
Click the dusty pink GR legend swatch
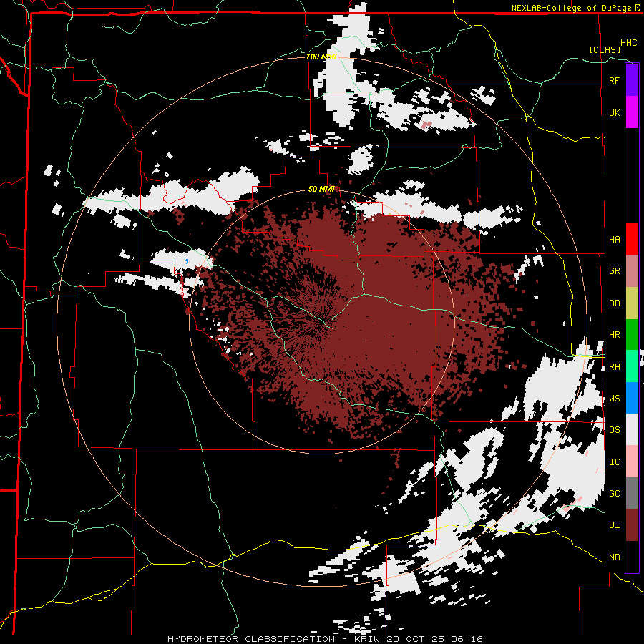632,271
